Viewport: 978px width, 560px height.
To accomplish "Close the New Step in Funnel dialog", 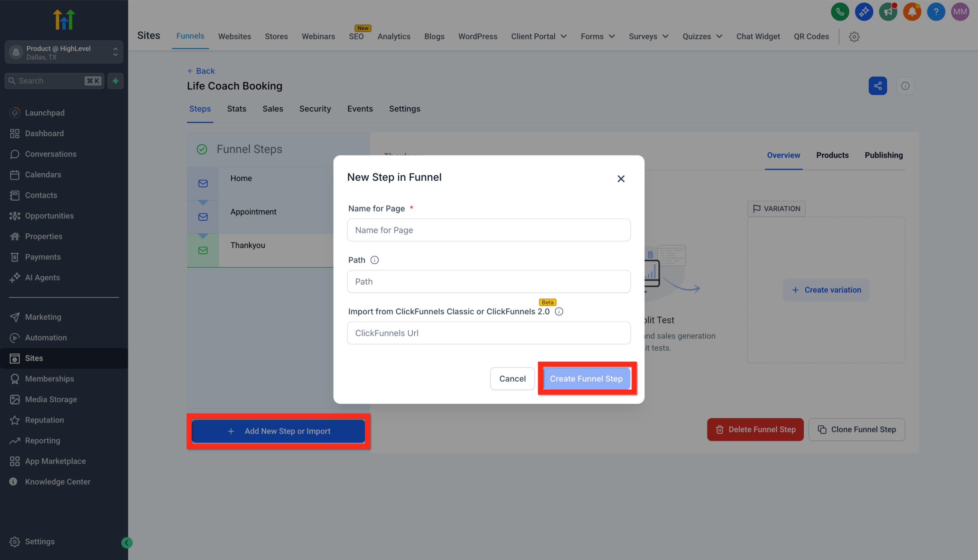I will (x=621, y=178).
